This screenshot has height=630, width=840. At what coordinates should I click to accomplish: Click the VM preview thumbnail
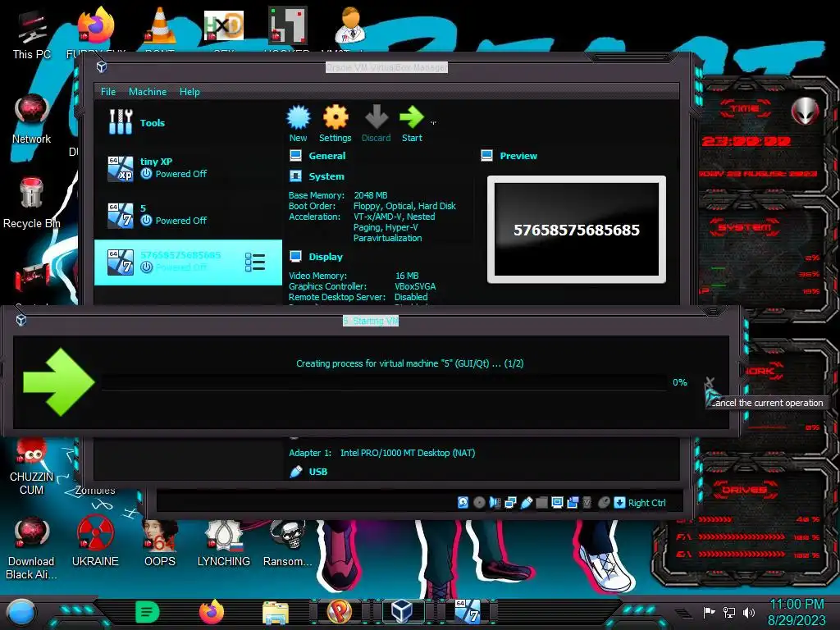tap(577, 230)
